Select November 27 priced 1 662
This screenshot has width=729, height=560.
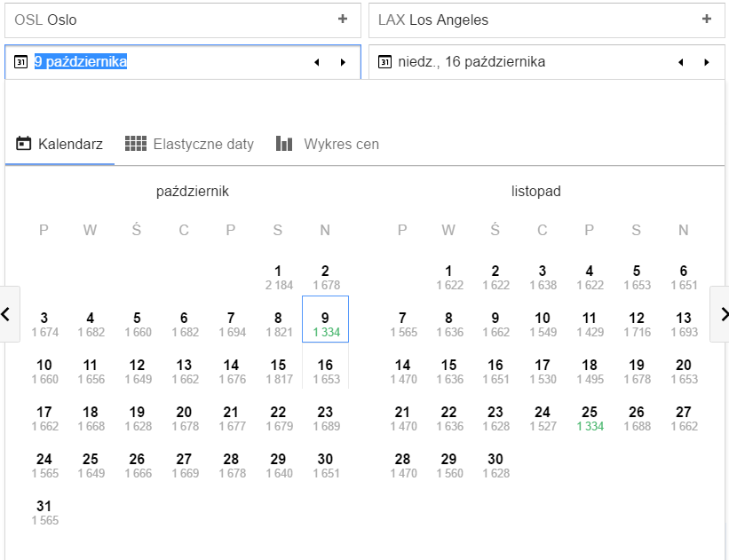(x=684, y=418)
